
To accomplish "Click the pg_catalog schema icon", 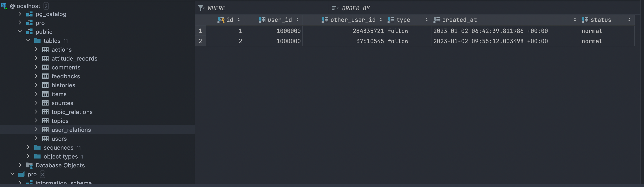I will coord(29,14).
